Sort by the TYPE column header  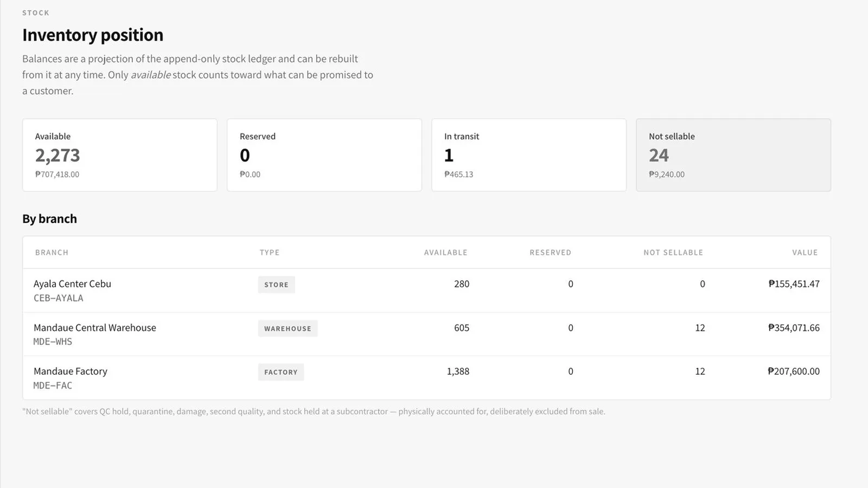point(270,253)
